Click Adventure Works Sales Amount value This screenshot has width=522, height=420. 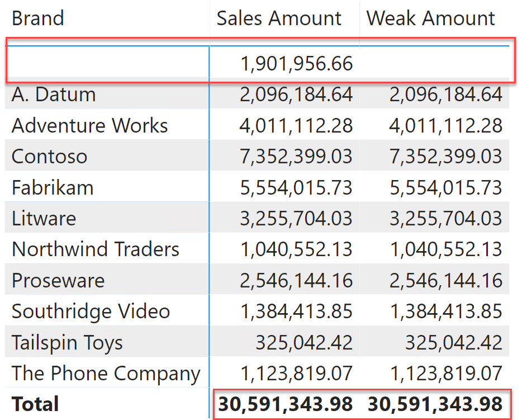coord(296,126)
